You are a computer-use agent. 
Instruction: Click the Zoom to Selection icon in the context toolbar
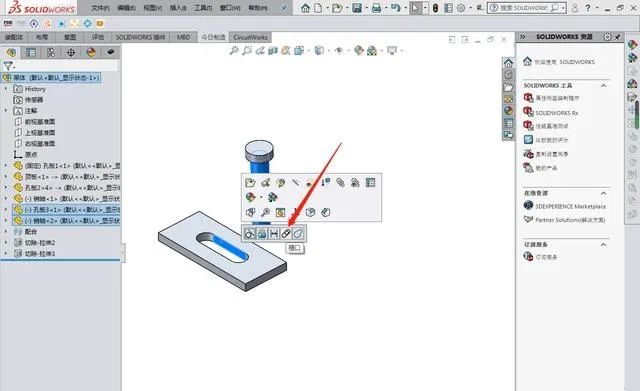point(265,212)
